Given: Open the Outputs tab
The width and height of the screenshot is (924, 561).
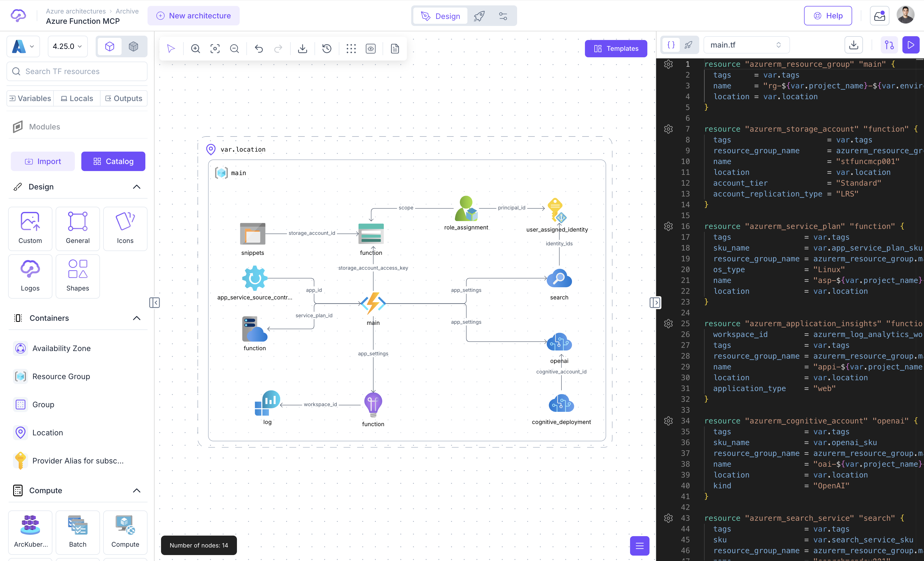Looking at the screenshot, I should pyautogui.click(x=124, y=98).
